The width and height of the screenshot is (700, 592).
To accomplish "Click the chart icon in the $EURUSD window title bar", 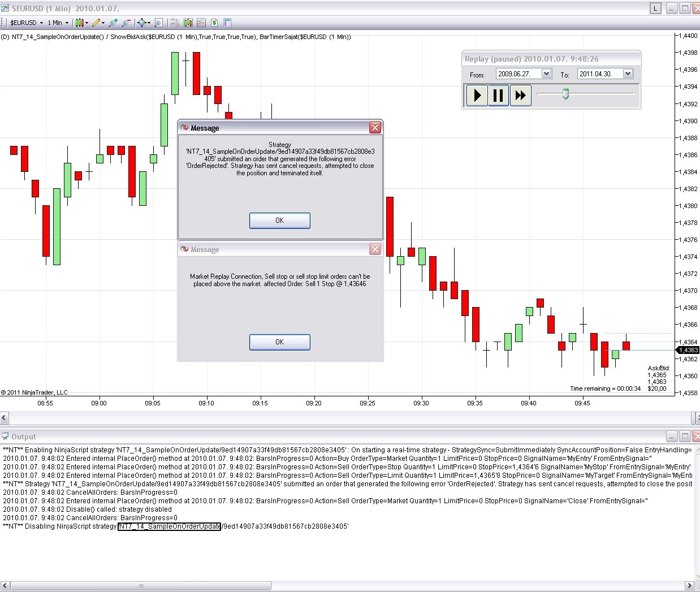I will coord(5,8).
